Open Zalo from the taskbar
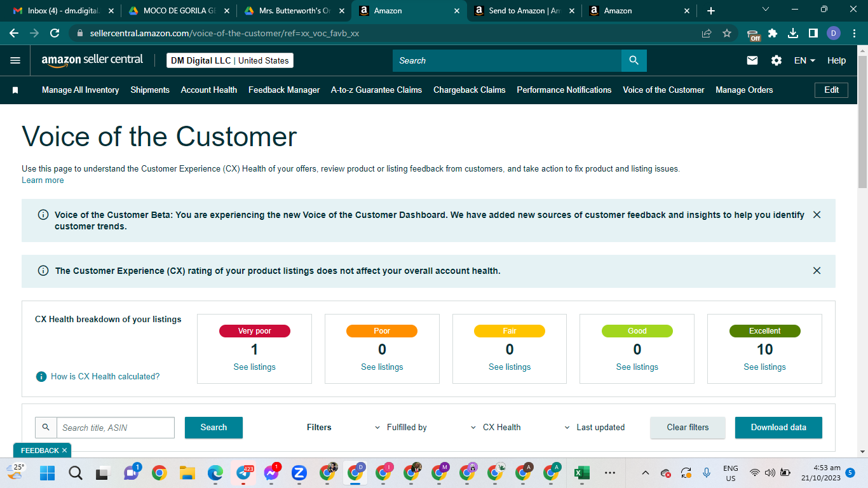This screenshot has width=868, height=488. point(299,473)
